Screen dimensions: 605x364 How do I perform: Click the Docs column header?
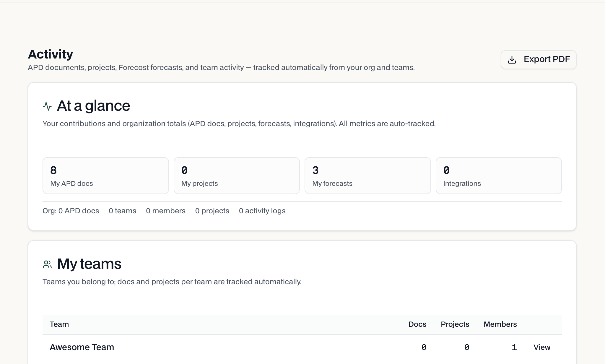coord(417,324)
